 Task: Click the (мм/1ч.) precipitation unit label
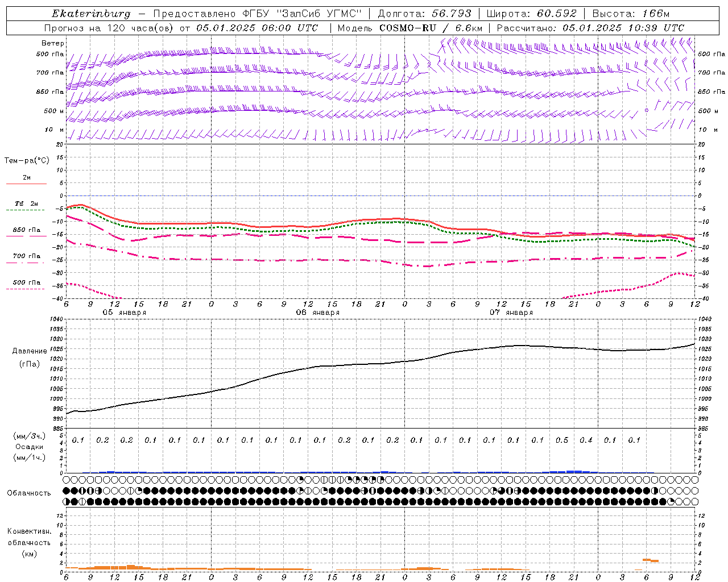(x=30, y=458)
